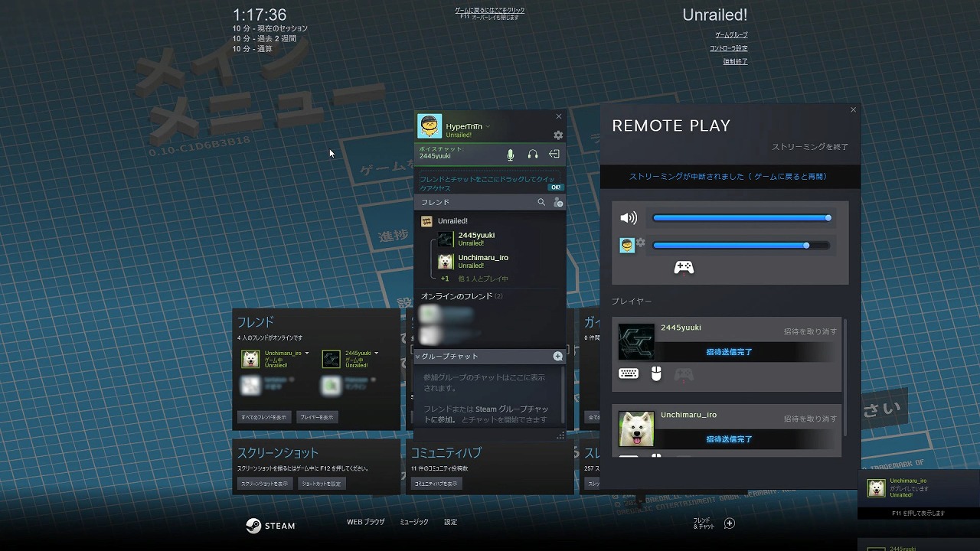Toggle the voice chat headphones output

(533, 155)
